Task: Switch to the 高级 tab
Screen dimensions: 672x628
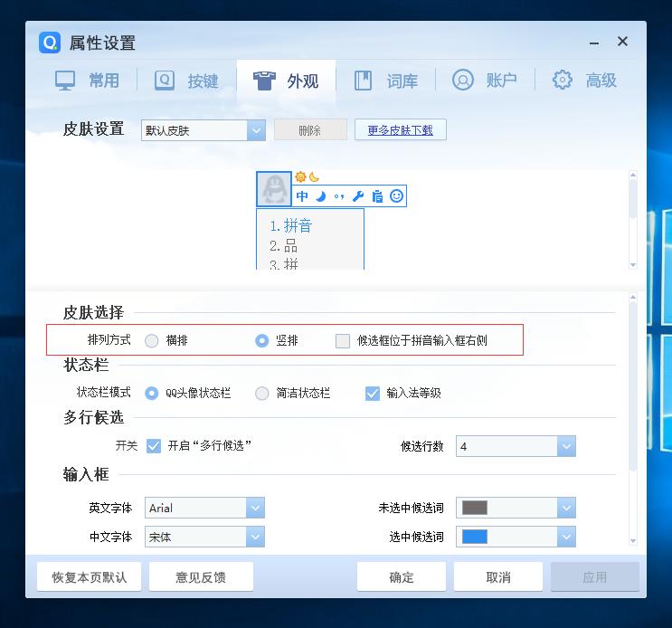Action: pyautogui.click(x=584, y=81)
